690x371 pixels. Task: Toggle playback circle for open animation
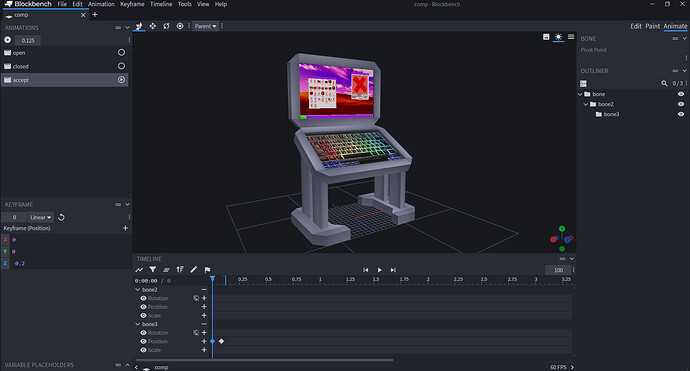tap(121, 52)
